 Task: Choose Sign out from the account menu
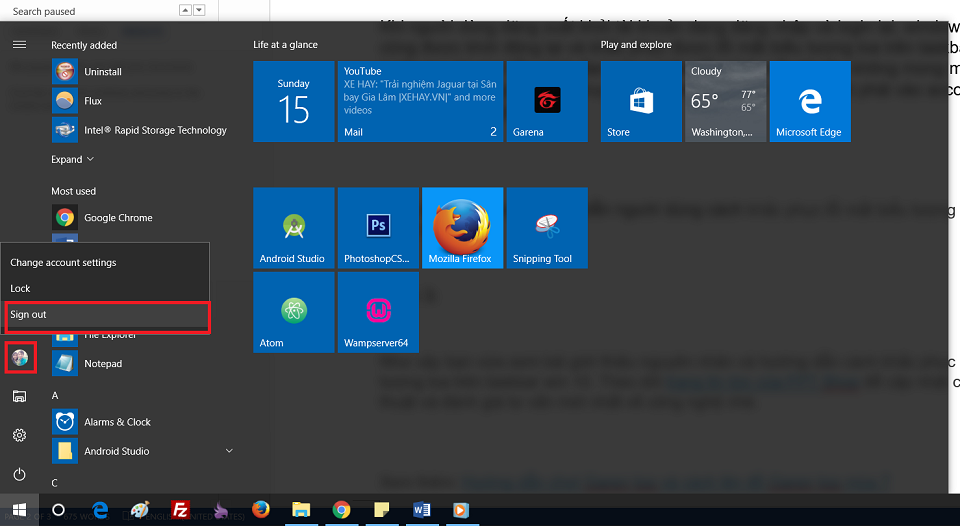[x=105, y=314]
